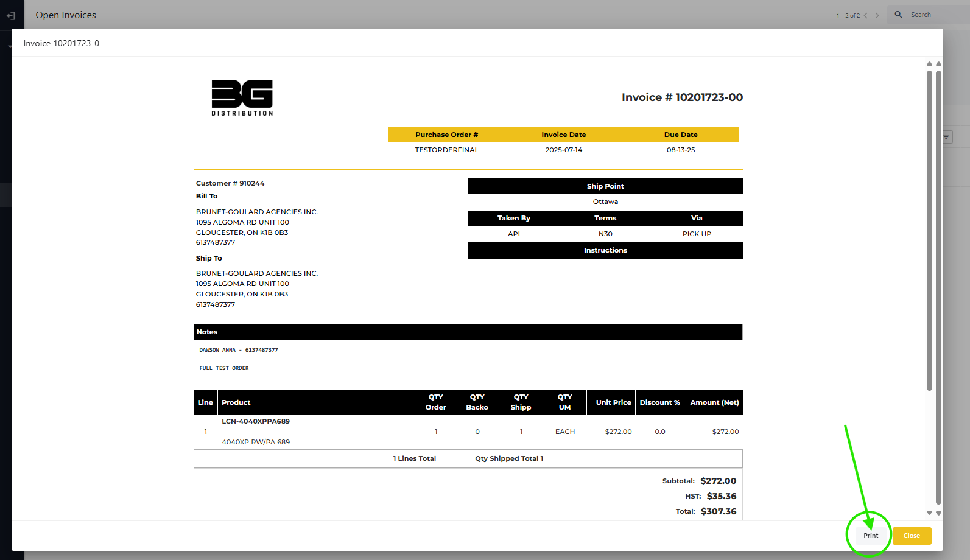The width and height of the screenshot is (970, 560).
Task: Click '1 Lines Total' text
Action: pyautogui.click(x=415, y=458)
